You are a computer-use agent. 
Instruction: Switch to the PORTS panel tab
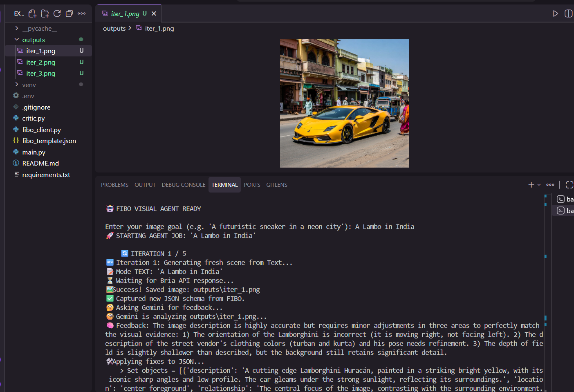[252, 185]
